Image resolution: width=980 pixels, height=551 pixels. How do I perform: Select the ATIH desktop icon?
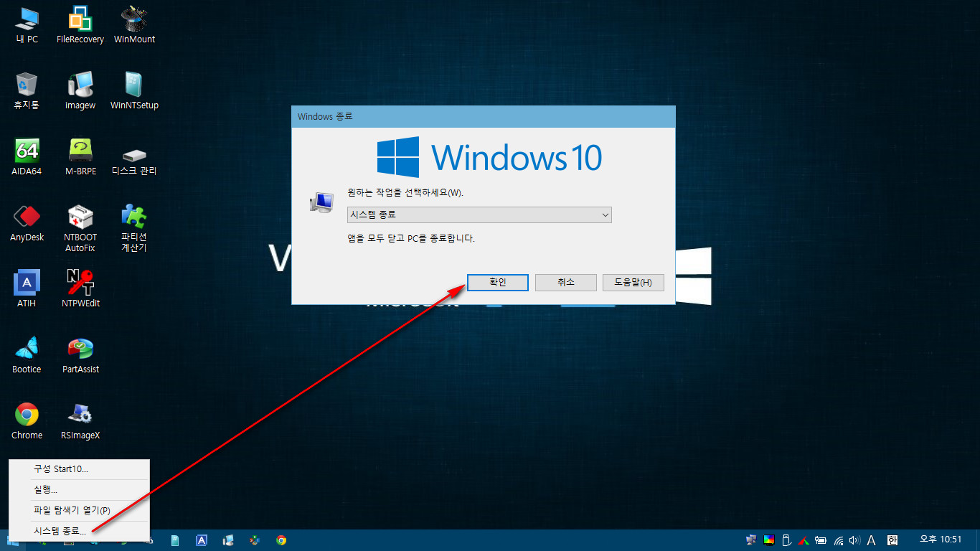(27, 289)
